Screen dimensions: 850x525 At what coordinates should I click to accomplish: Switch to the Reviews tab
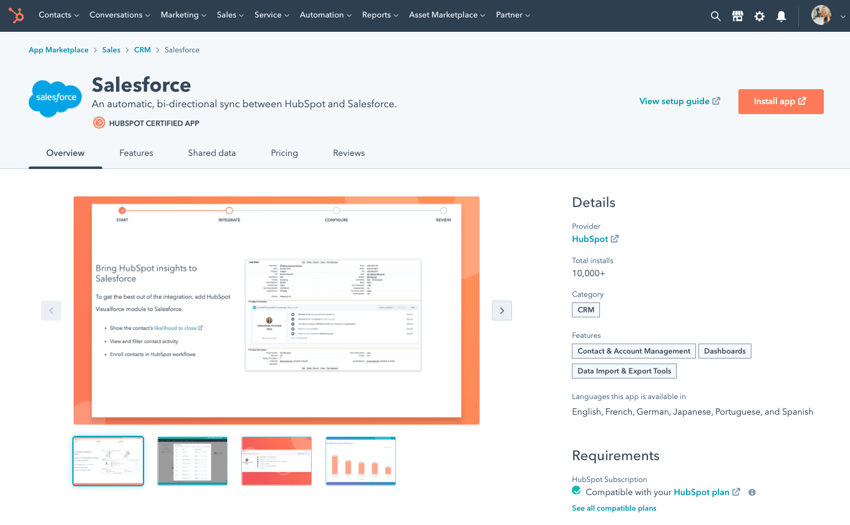coord(349,153)
